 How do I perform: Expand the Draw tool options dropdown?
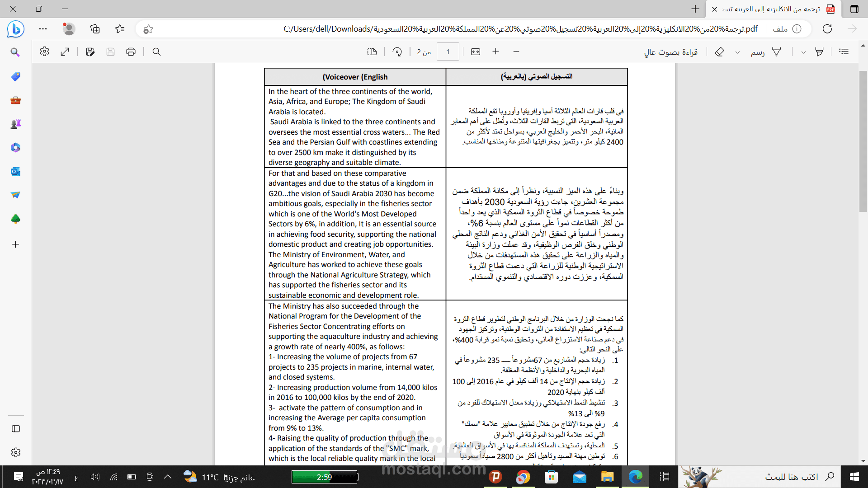737,52
